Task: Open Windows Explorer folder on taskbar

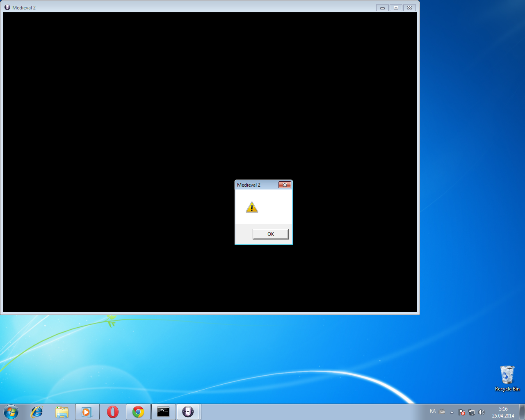Action: [62, 412]
